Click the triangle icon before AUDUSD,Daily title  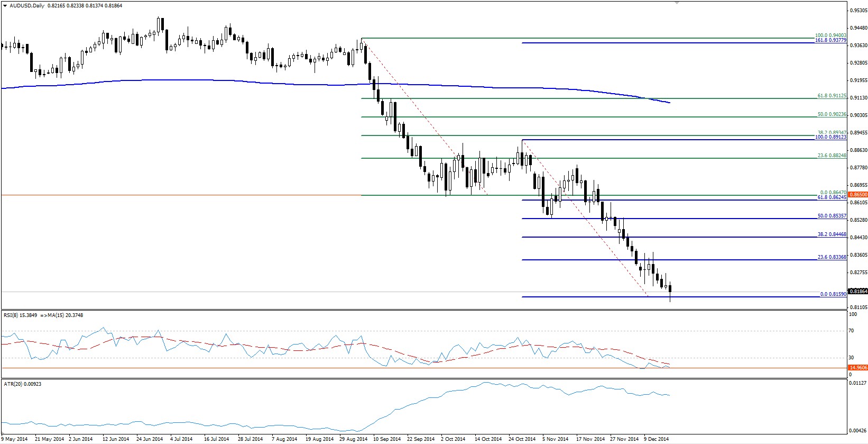pyautogui.click(x=4, y=5)
